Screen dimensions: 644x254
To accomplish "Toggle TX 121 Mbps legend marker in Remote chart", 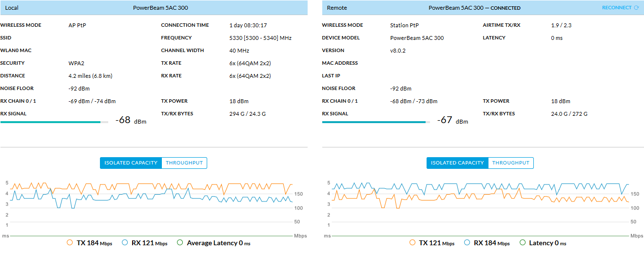I will click(x=412, y=242).
